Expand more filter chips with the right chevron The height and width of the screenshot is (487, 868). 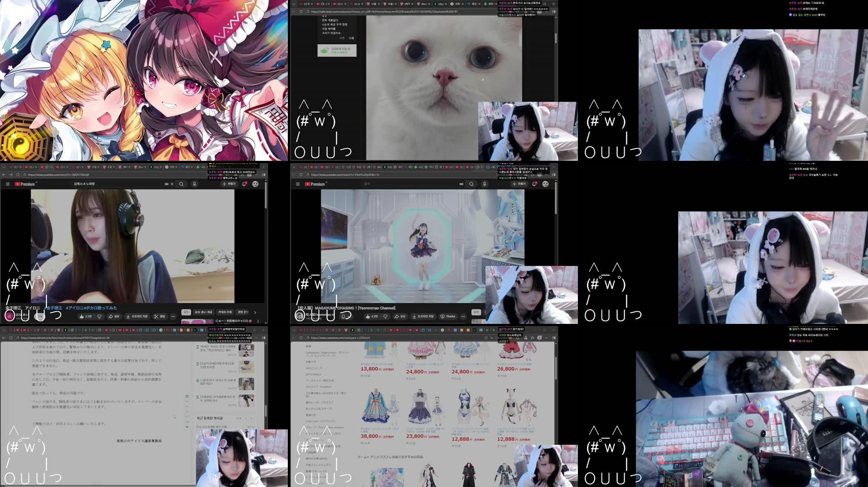tap(255, 313)
